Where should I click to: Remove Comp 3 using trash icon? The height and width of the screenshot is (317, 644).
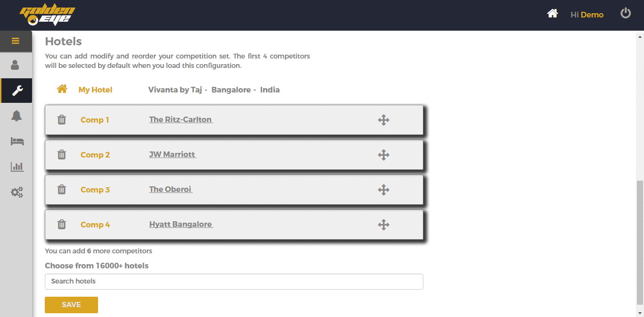point(62,190)
